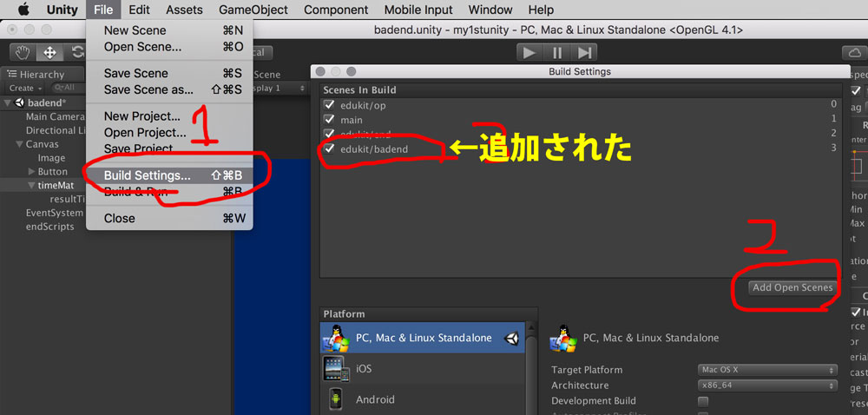Collapse the badend scene in Hierarchy
This screenshot has height=415, width=868.
coord(7,103)
